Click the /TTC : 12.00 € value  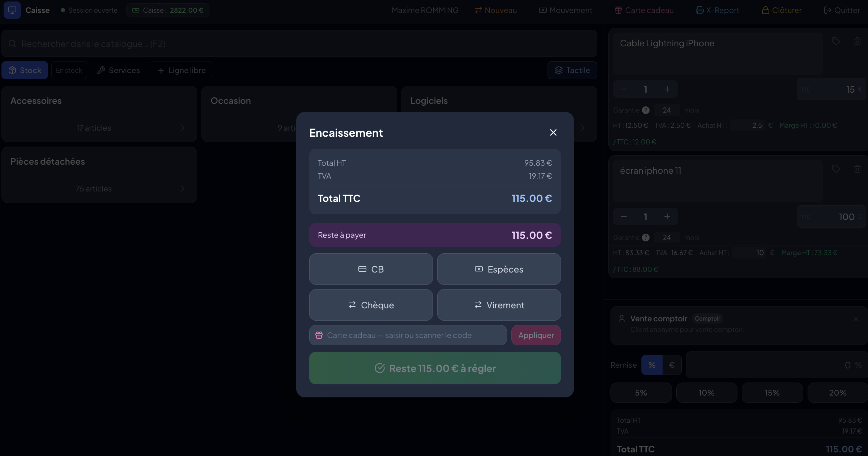pyautogui.click(x=635, y=142)
